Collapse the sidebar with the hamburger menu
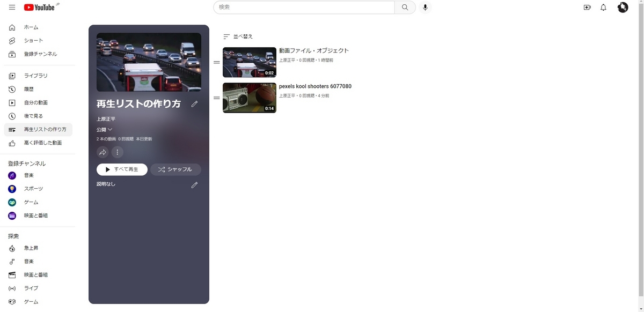The image size is (644, 312). [x=11, y=8]
